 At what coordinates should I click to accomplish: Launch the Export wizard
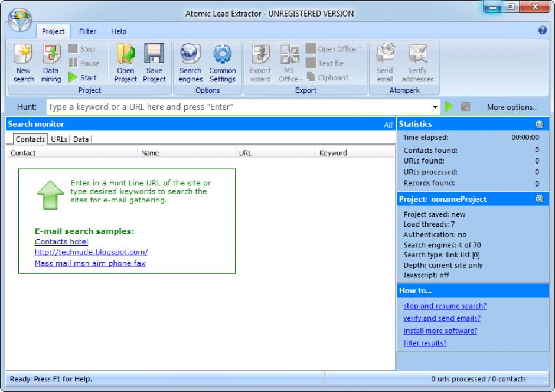[260, 63]
